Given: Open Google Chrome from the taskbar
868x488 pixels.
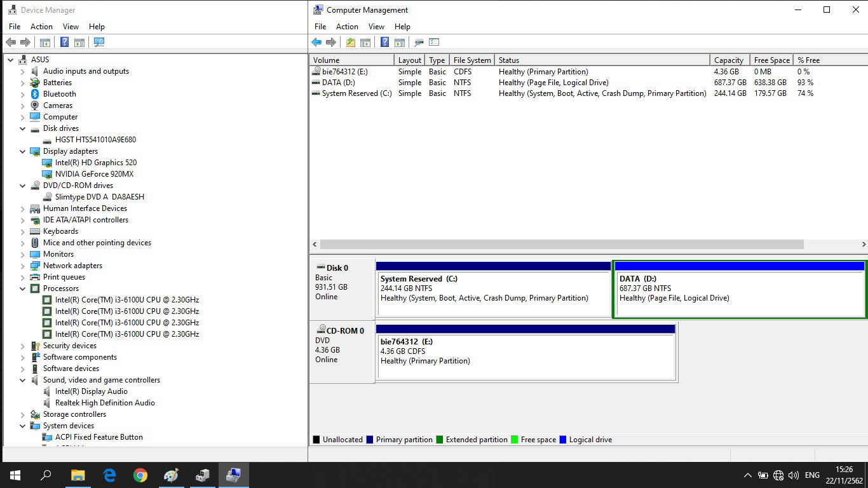Looking at the screenshot, I should pos(140,475).
